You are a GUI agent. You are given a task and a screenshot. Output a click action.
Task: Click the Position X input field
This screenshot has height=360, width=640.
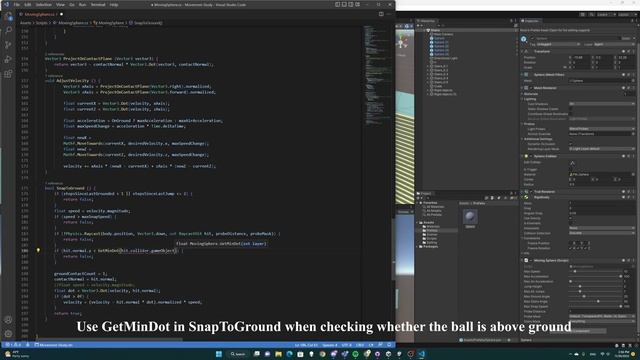pos(581,58)
